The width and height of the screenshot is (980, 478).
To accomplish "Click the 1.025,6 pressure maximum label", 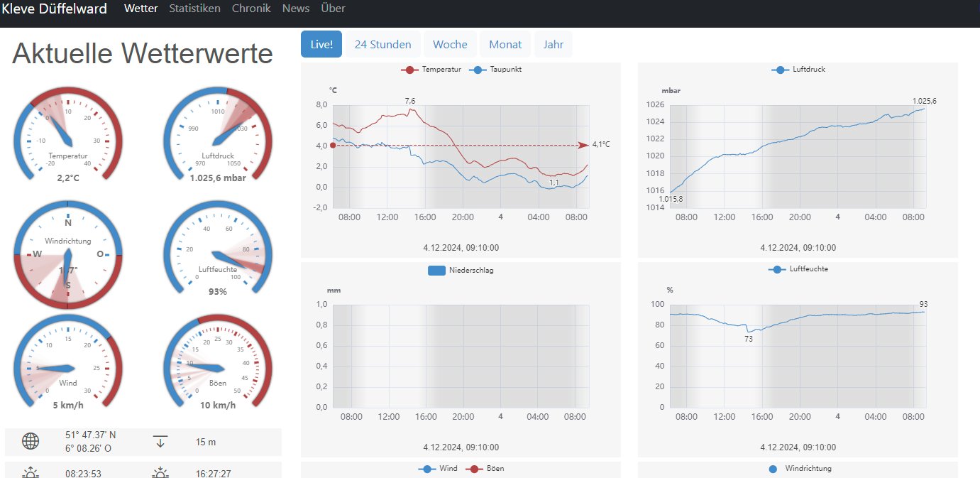I will point(924,102).
